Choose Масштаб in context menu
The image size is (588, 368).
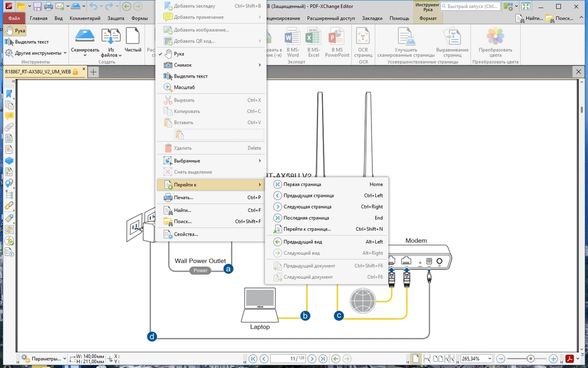211,87
